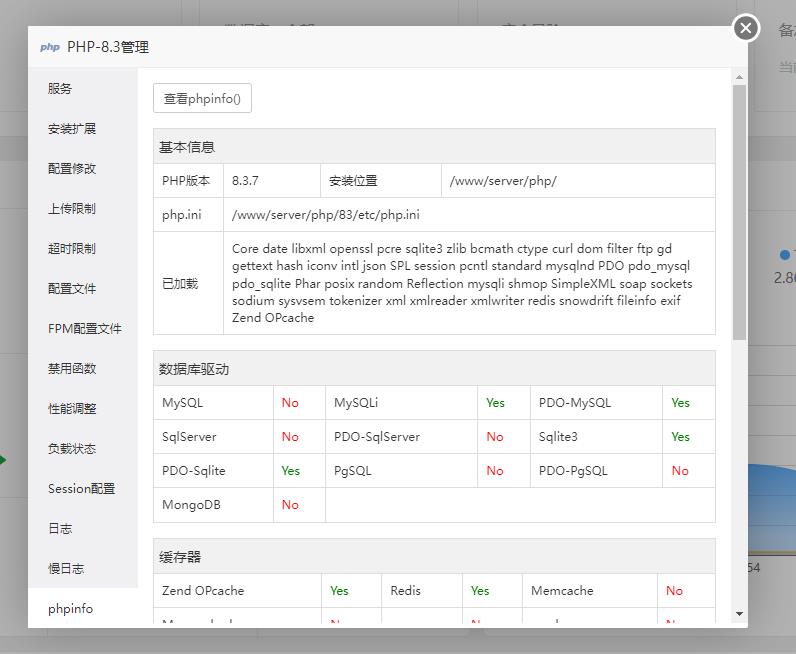Click php.ini path /www/server/php/83/etc/php.ini
796x654 pixels.
(x=326, y=215)
